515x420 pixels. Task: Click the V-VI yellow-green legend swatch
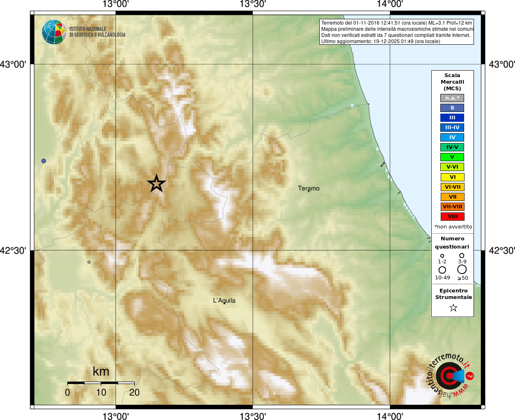452,167
